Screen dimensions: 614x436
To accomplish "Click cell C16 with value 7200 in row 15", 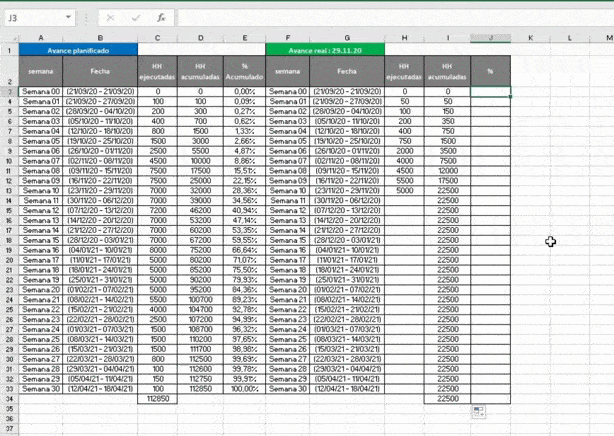I will (x=157, y=210).
